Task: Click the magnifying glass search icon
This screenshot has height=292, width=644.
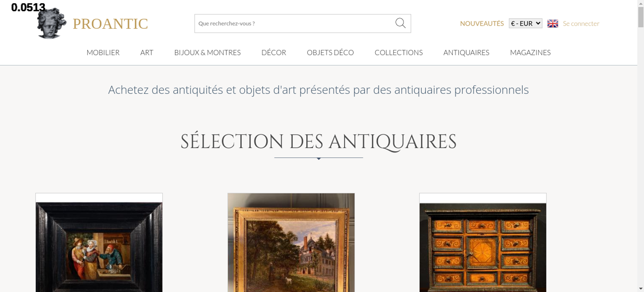Action: pos(400,23)
